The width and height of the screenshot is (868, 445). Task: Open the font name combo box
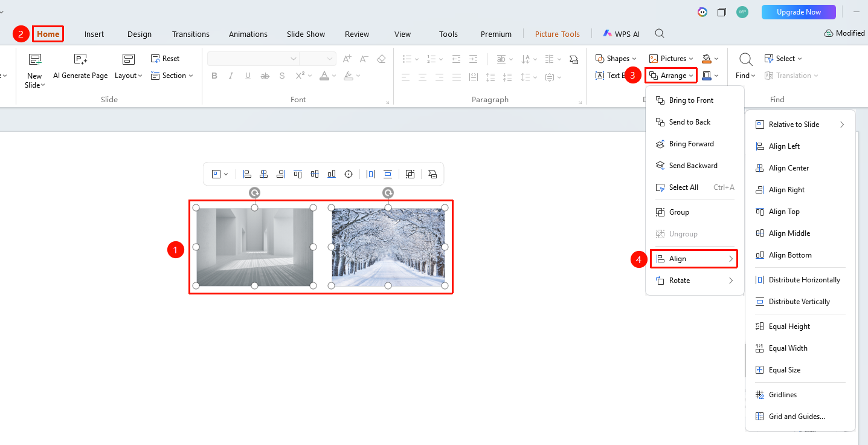click(x=252, y=59)
